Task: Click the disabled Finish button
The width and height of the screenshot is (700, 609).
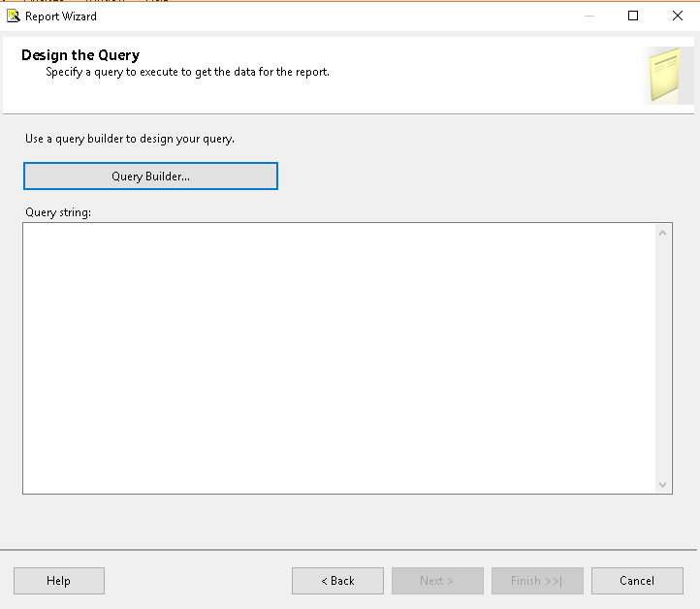Action: (537, 581)
